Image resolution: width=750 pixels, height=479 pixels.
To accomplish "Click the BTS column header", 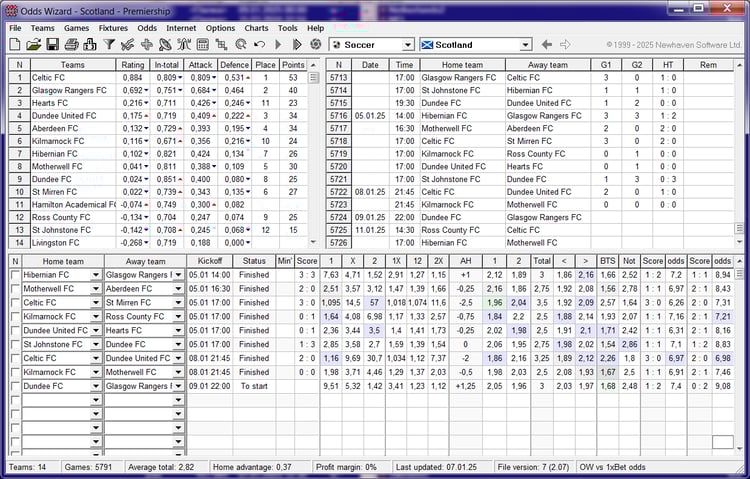I will pyautogui.click(x=607, y=261).
